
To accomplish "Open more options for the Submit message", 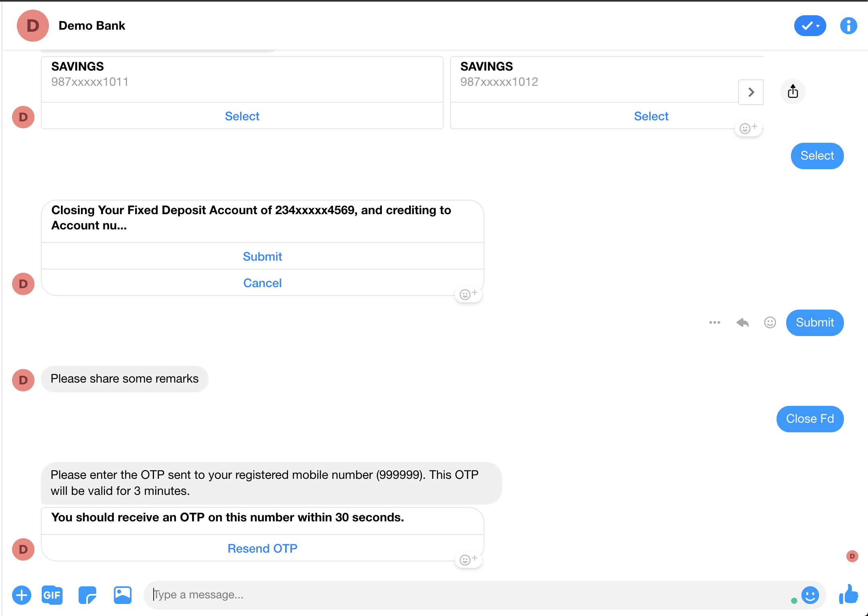I will 714,322.
